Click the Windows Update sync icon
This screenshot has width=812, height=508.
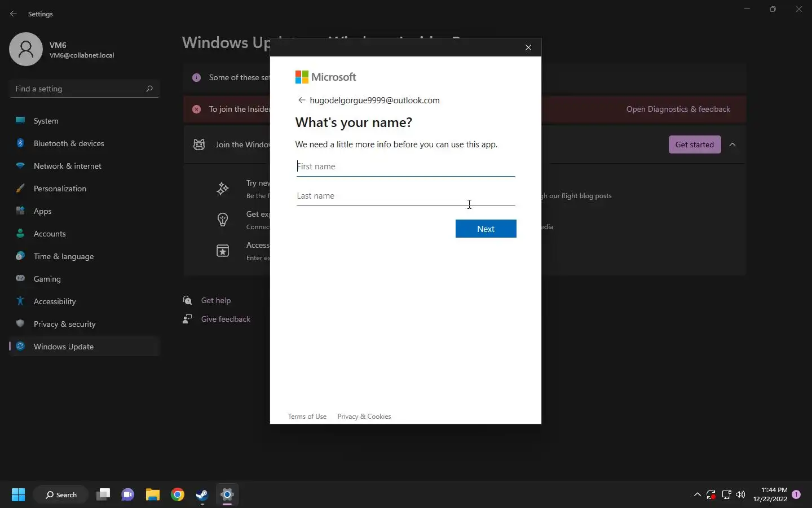click(x=20, y=346)
